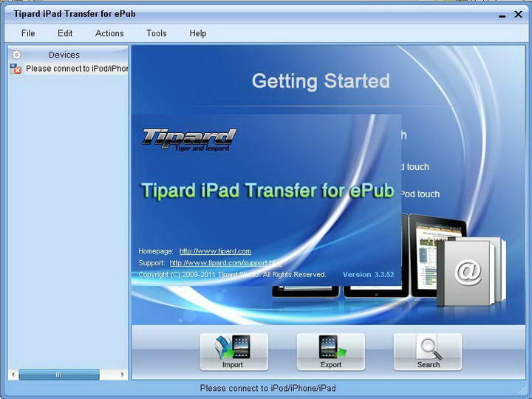Click the address book icon
Image resolution: width=532 pixels, height=399 pixels.
[x=471, y=272]
